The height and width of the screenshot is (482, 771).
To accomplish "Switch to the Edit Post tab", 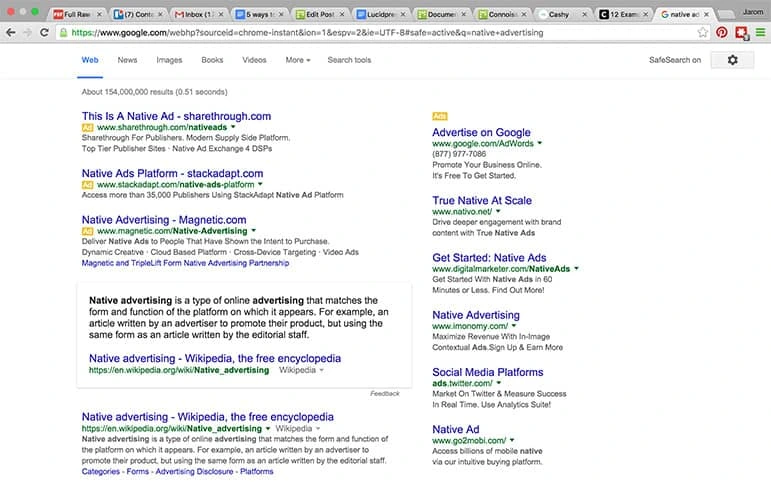I will click(x=320, y=14).
